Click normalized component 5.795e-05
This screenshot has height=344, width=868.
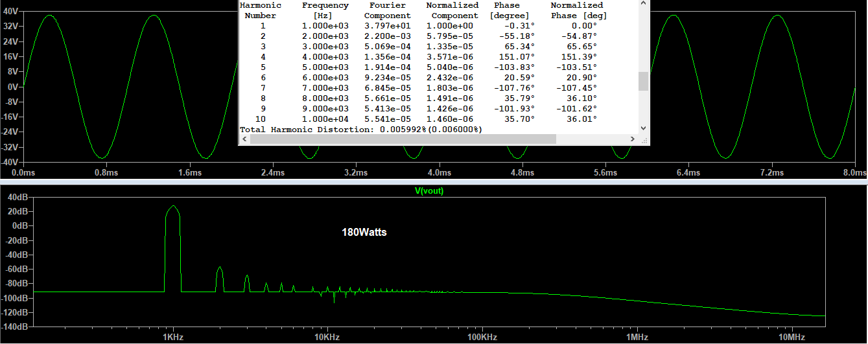[x=449, y=36]
